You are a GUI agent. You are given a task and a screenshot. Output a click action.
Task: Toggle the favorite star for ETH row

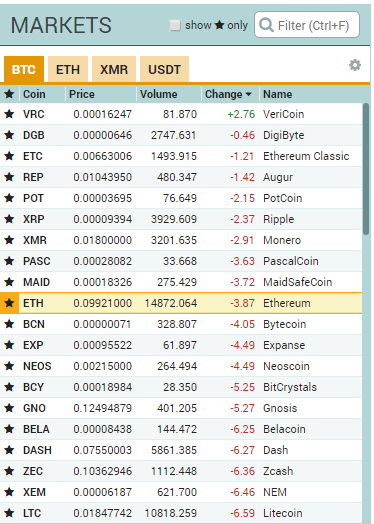(9, 303)
